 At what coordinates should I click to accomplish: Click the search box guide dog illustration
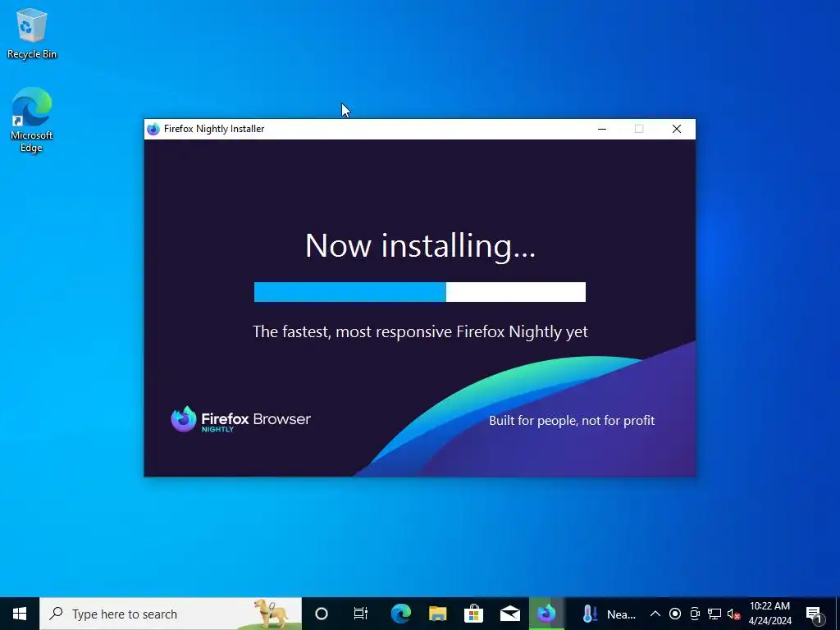pos(271,614)
